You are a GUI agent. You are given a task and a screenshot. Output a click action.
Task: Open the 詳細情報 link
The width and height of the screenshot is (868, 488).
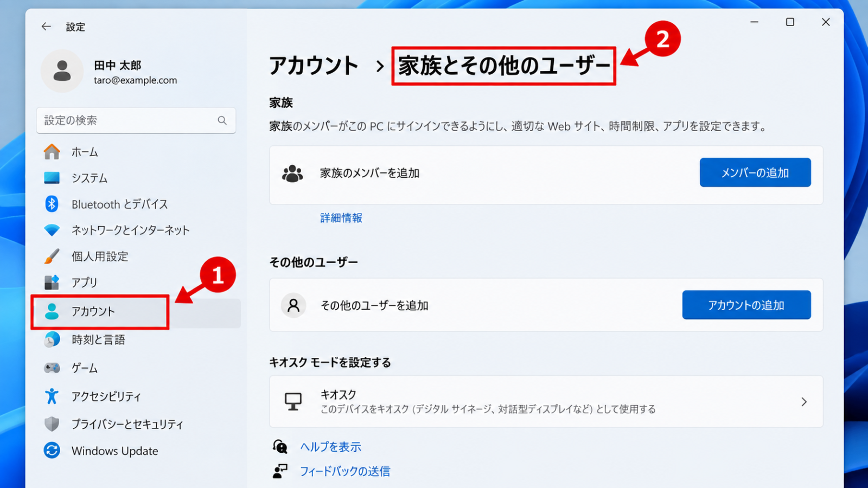point(341,218)
